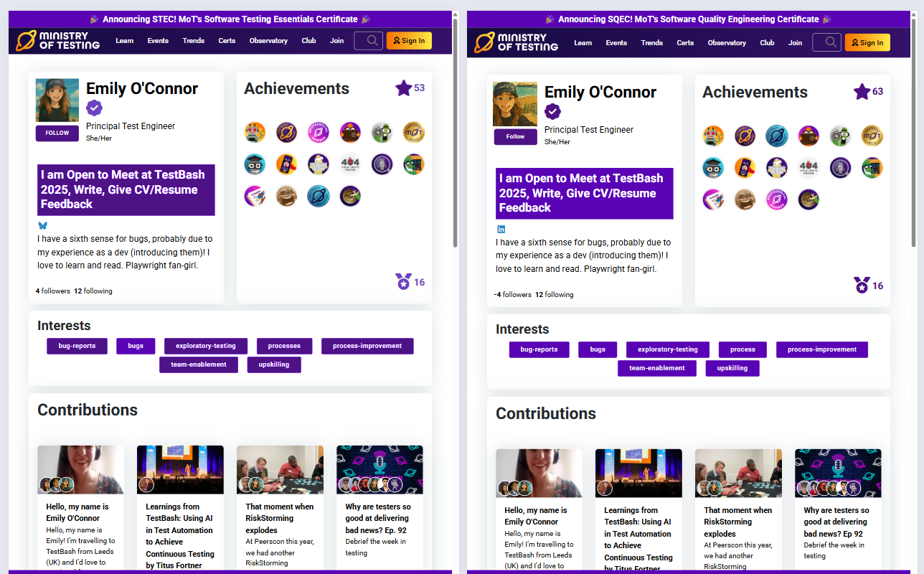The height and width of the screenshot is (574, 924).
Task: Click the 404 Talk Not Found badge, right window
Action: click(x=808, y=168)
